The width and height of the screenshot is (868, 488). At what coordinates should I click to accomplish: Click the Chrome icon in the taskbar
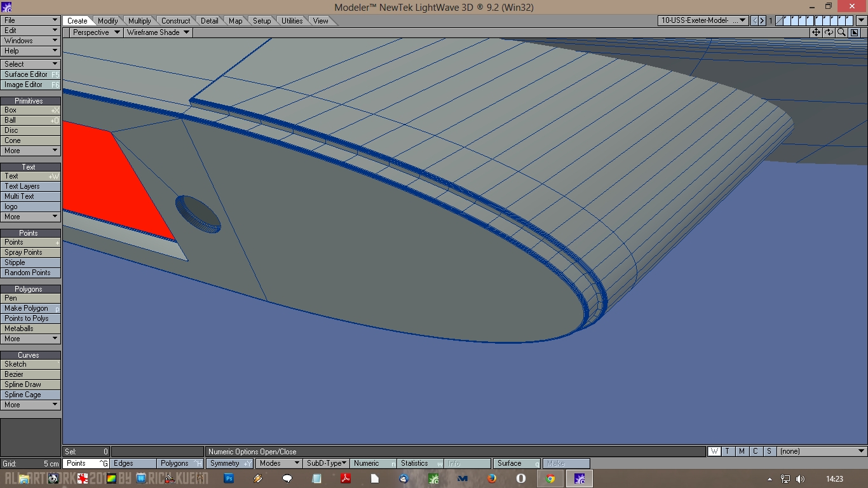pyautogui.click(x=550, y=478)
